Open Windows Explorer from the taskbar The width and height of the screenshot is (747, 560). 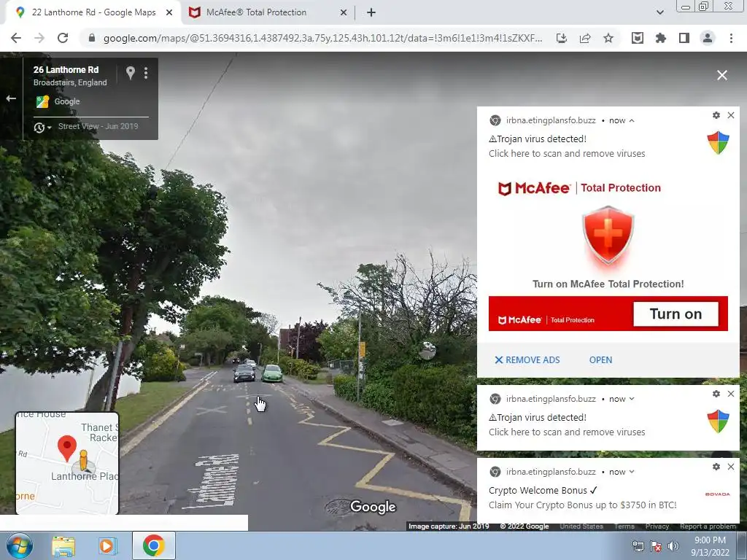(x=63, y=545)
